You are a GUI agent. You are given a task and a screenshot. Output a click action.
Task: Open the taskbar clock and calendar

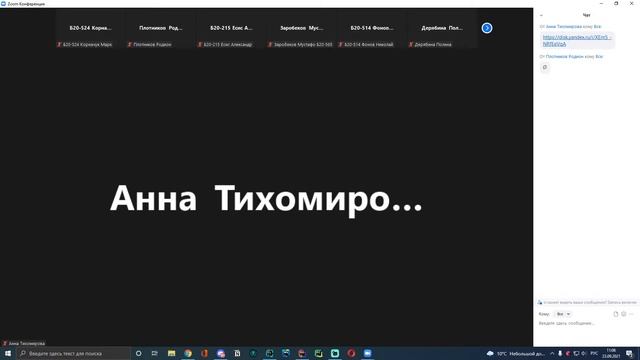coord(611,353)
